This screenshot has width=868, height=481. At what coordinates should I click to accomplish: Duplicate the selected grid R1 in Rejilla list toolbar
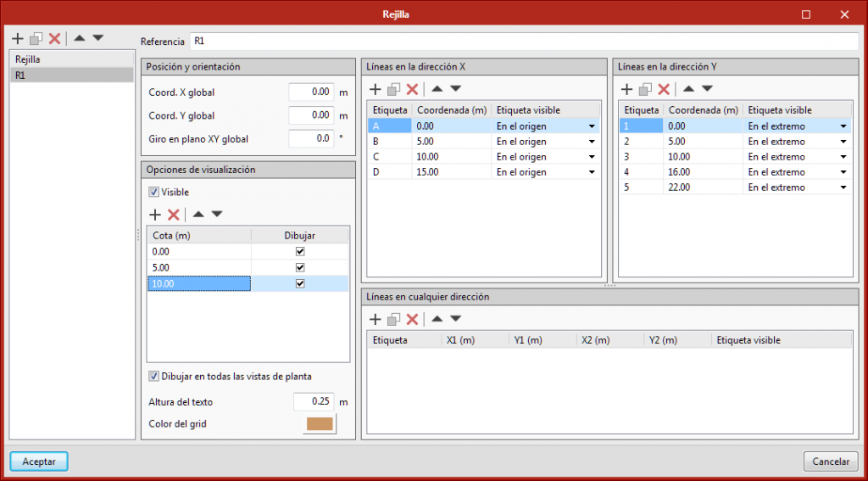[36, 38]
